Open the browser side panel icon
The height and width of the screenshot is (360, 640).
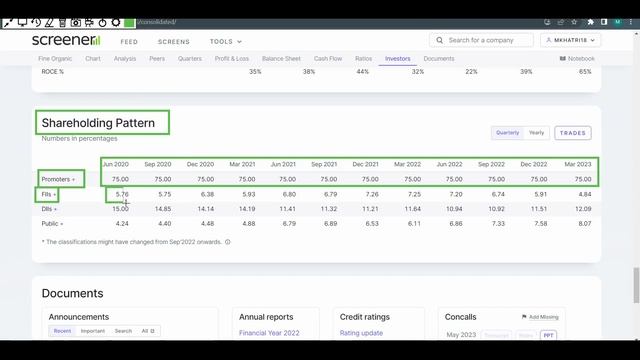[x=604, y=22]
